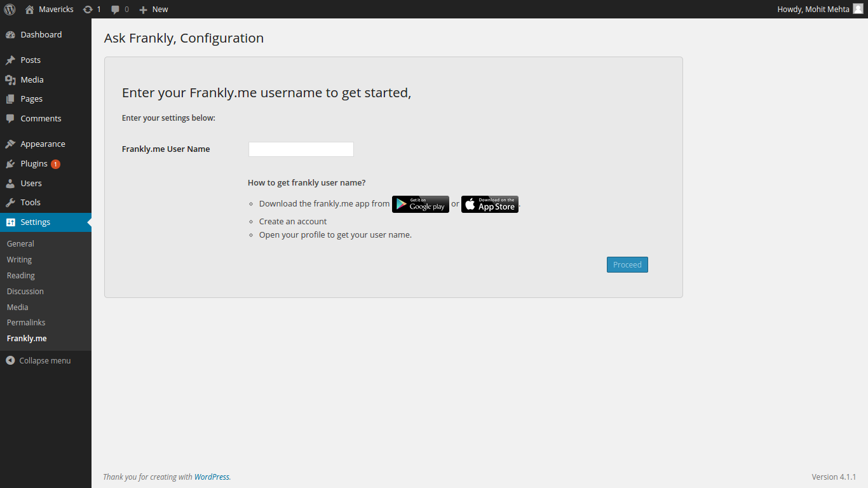Click the Media sidebar icon with camera
The width and height of the screenshot is (868, 488).
(10, 80)
